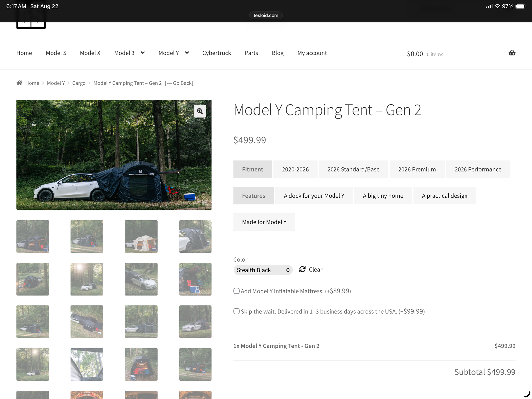
Task: Select thumbnail with close-up red chairs and cooler
Action: coord(195,279)
